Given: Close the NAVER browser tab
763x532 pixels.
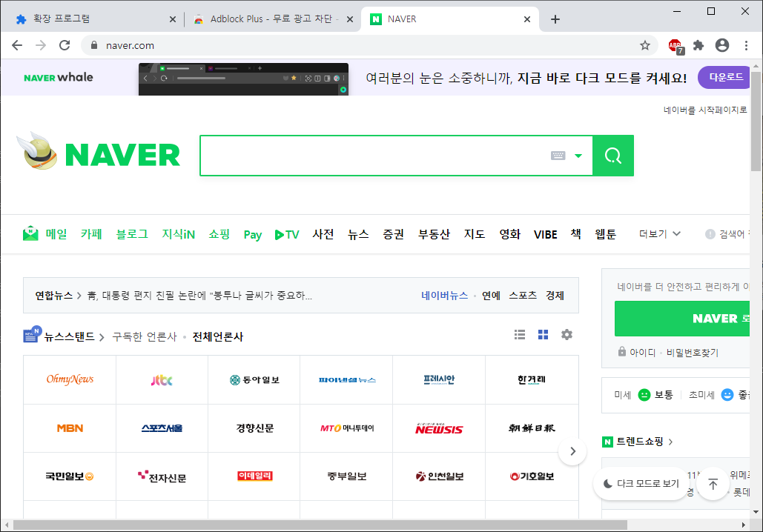Looking at the screenshot, I should (527, 19).
